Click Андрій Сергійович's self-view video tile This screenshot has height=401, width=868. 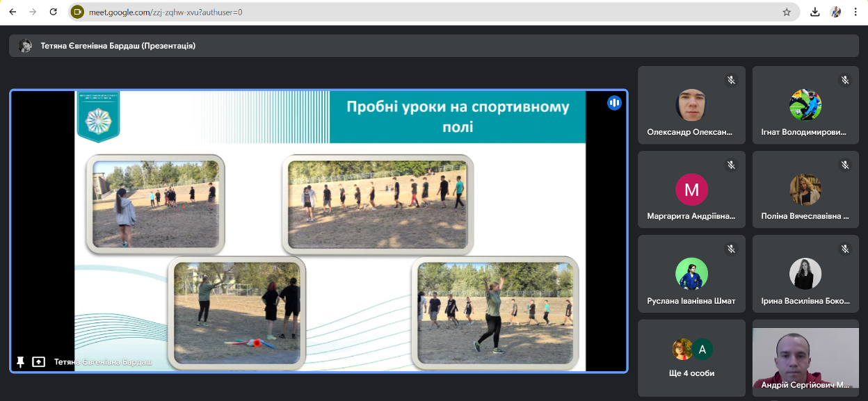click(805, 358)
